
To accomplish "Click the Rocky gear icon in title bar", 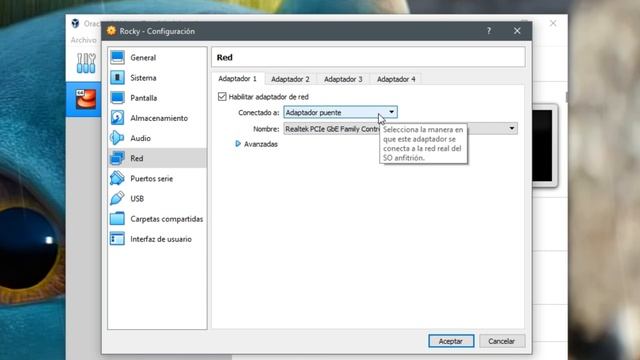I will (x=111, y=31).
